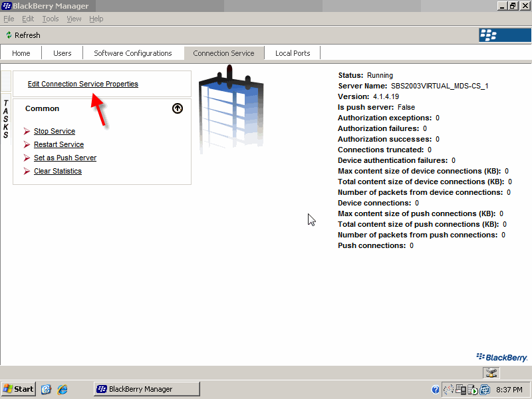
Task: Click the Refresh toolbar button
Action: (x=23, y=35)
